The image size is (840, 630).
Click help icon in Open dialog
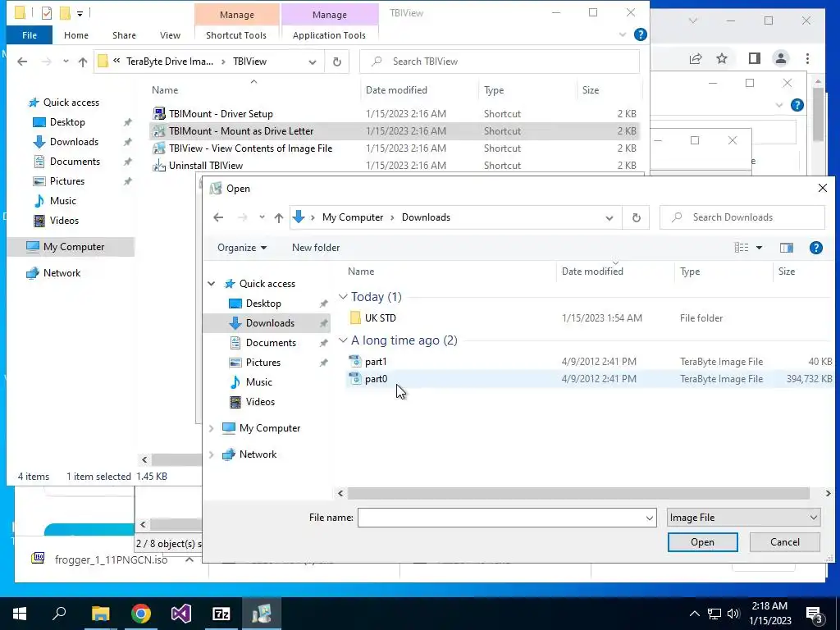(816, 248)
